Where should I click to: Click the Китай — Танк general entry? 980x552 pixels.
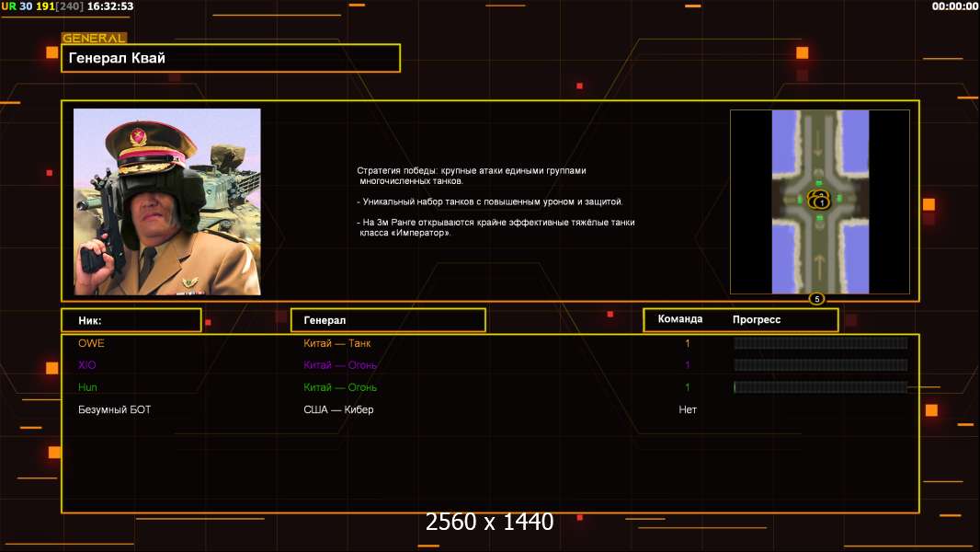(x=337, y=343)
